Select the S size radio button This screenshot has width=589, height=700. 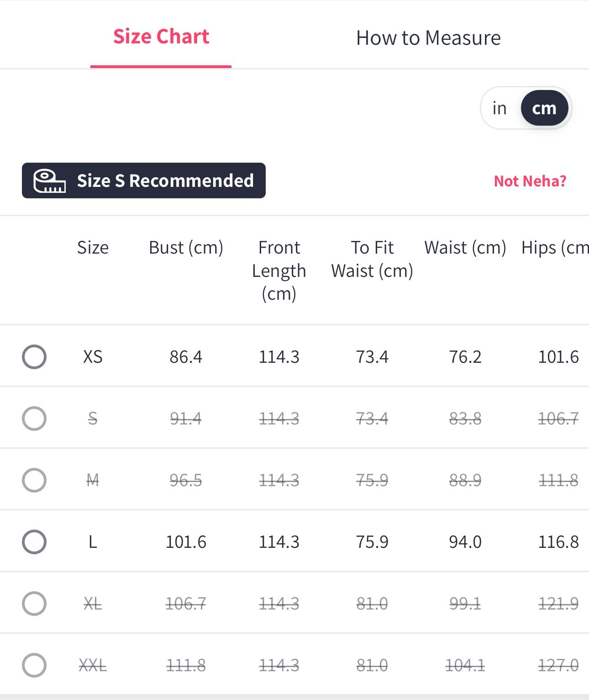[34, 419]
